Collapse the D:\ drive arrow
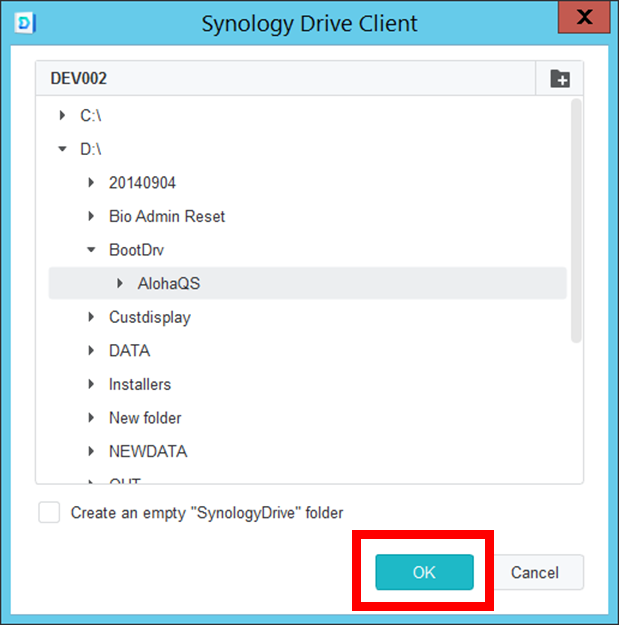The image size is (619, 625). pyautogui.click(x=62, y=149)
